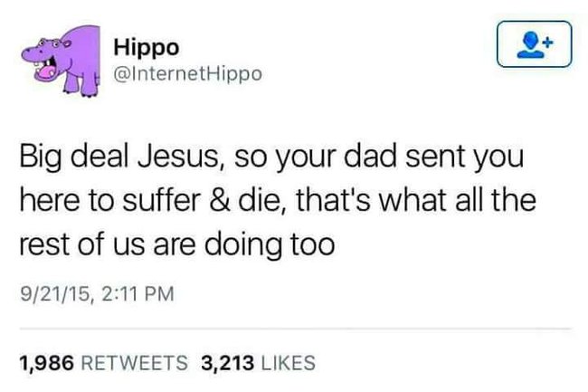
Task: View the 3,213 likes list
Action: click(x=259, y=363)
